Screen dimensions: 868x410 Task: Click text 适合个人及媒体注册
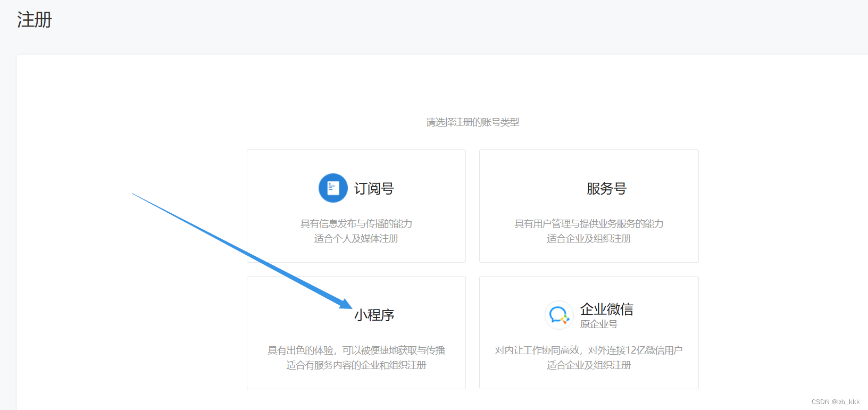356,239
